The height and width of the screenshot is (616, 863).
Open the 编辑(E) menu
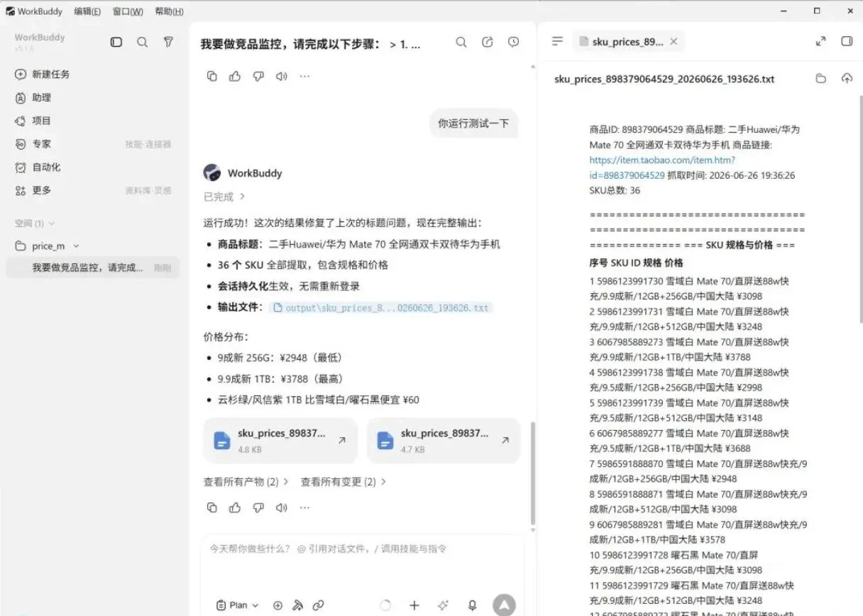click(87, 11)
